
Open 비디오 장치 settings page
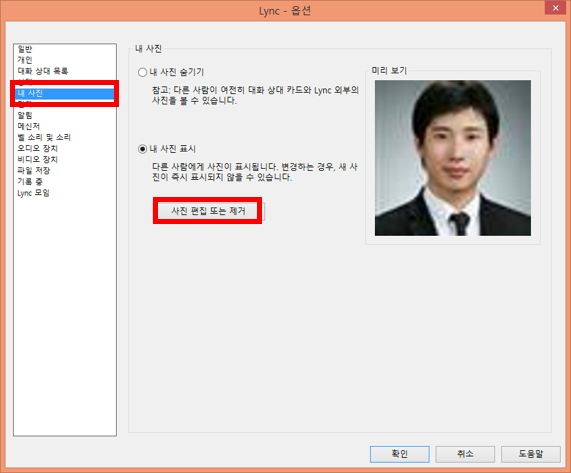tap(38, 159)
